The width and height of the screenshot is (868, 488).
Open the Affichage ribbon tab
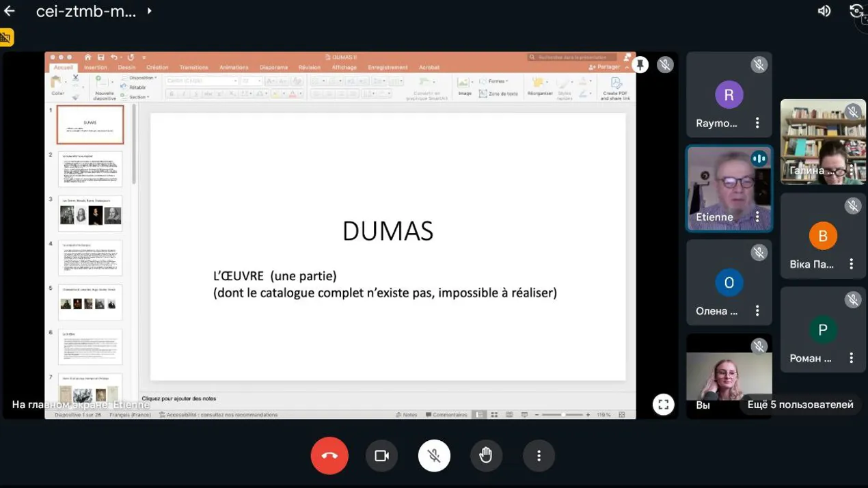coord(344,68)
